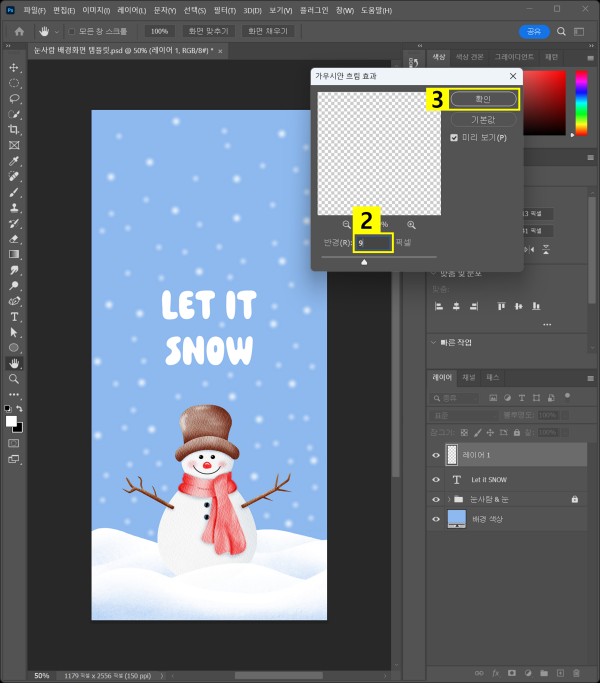Select the Frame tool
The width and height of the screenshot is (600, 683).
14,145
